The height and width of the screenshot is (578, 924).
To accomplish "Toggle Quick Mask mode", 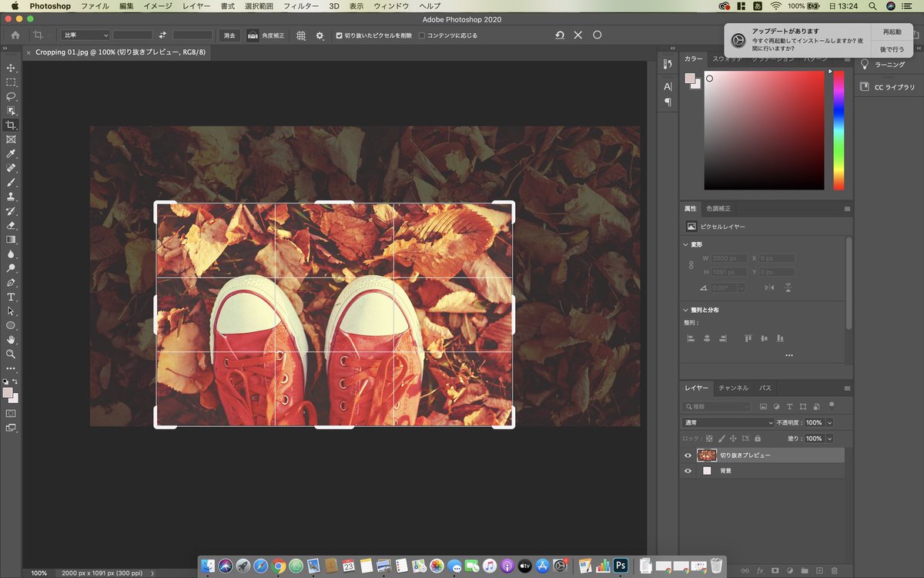I will point(11,414).
